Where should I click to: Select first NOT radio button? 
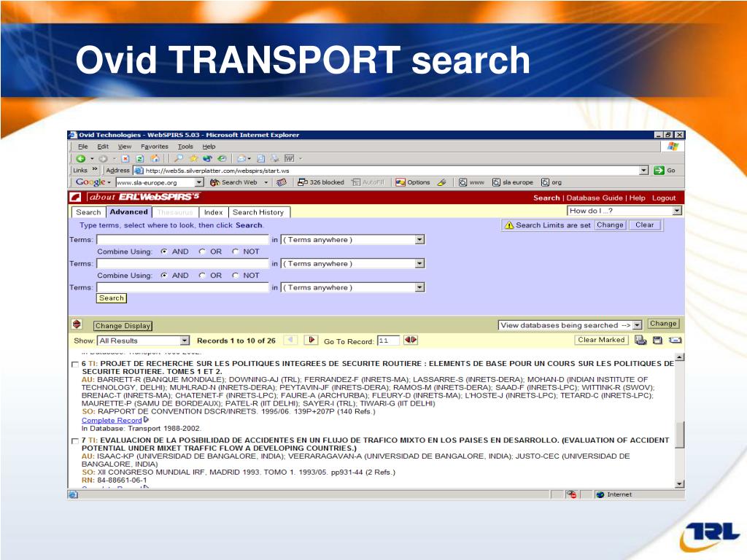point(236,252)
